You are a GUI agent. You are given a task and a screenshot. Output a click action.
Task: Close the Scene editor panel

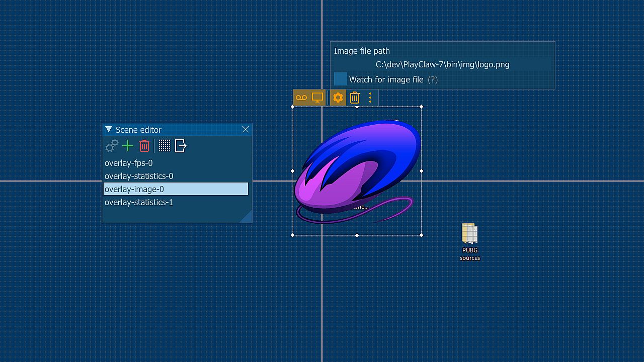point(246,130)
